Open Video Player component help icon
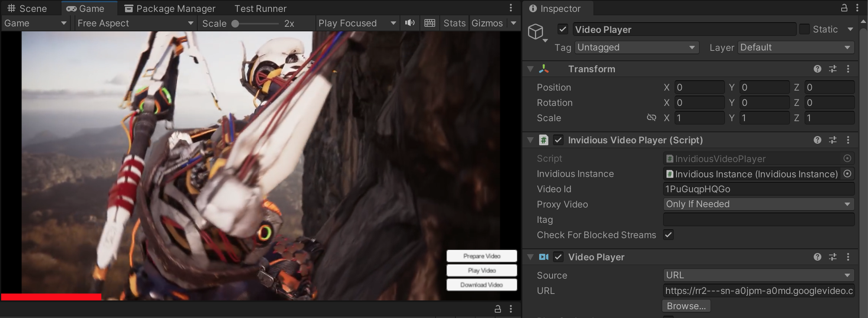The width and height of the screenshot is (868, 318). (x=818, y=257)
